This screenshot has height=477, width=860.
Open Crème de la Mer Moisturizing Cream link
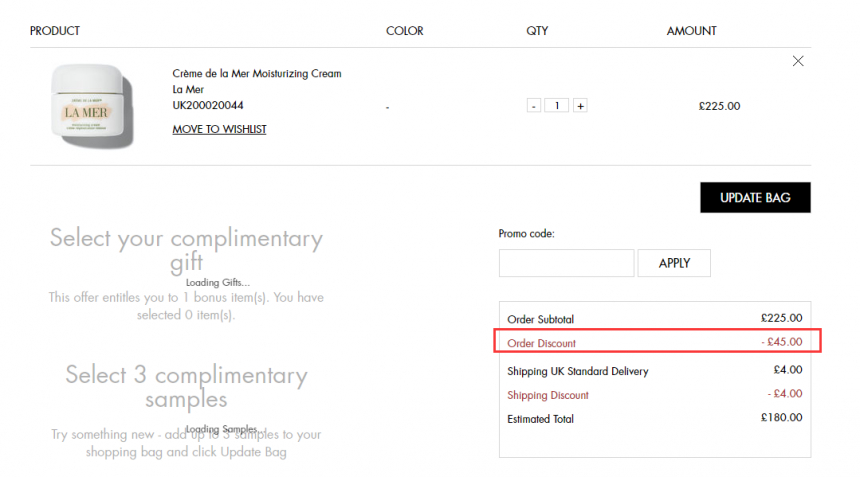257,73
